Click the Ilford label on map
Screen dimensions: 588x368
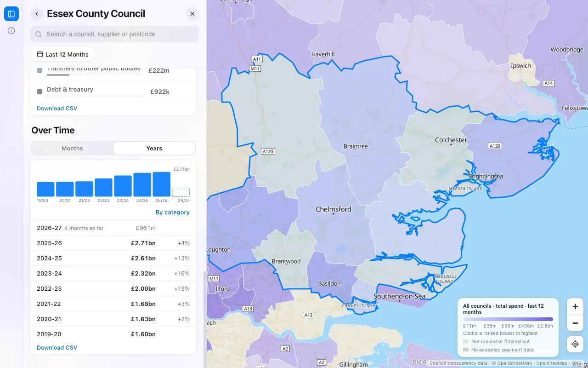(222, 289)
